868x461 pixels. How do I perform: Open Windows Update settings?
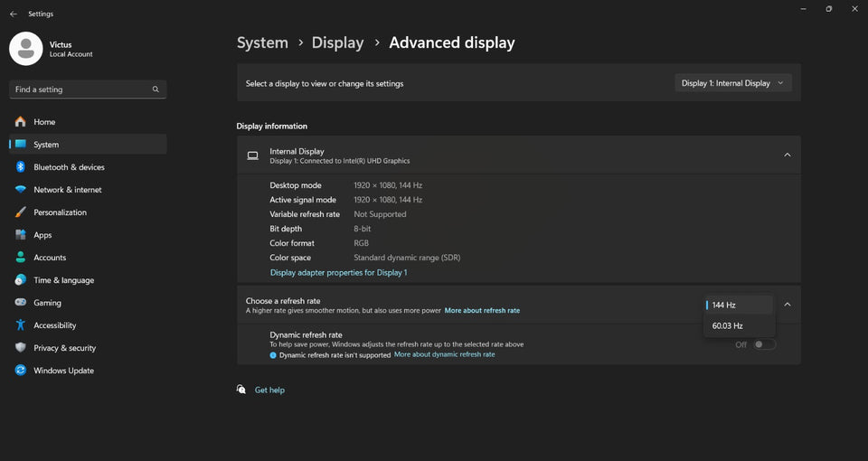click(88, 371)
